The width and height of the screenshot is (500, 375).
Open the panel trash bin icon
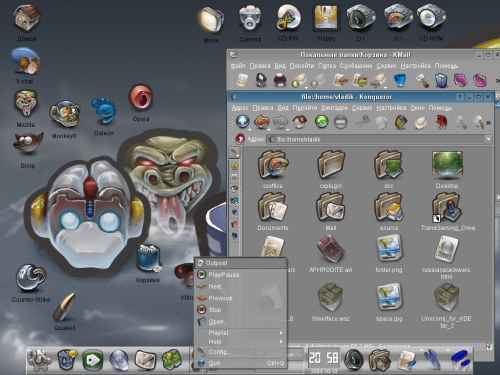[x=67, y=359]
